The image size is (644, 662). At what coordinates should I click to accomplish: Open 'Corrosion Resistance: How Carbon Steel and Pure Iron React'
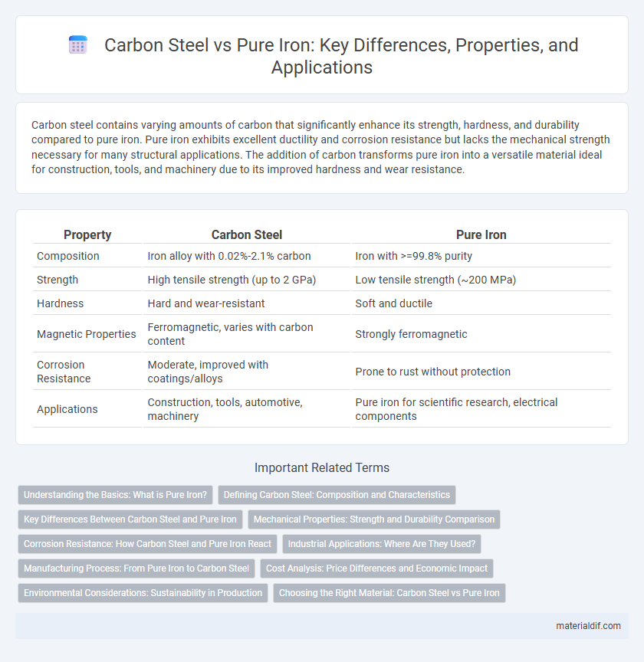point(147,544)
